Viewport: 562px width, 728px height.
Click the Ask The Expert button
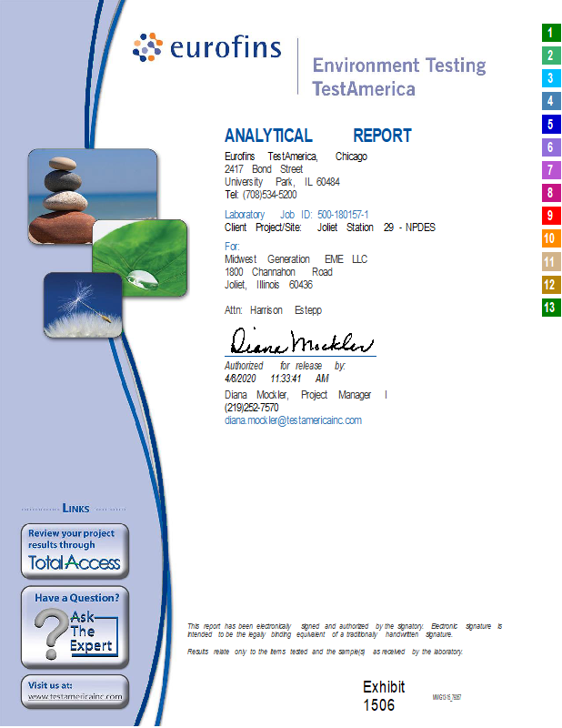(x=75, y=626)
